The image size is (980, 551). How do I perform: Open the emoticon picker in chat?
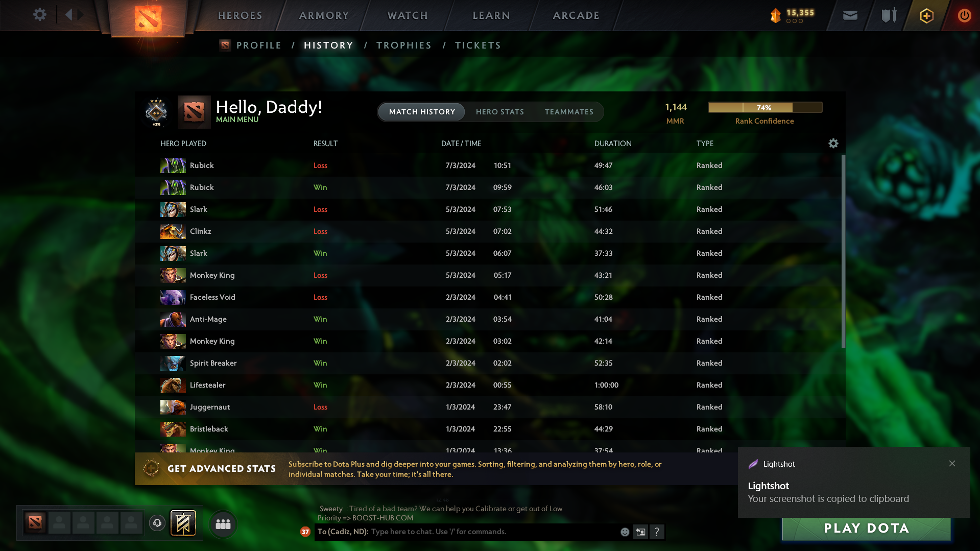[625, 532]
